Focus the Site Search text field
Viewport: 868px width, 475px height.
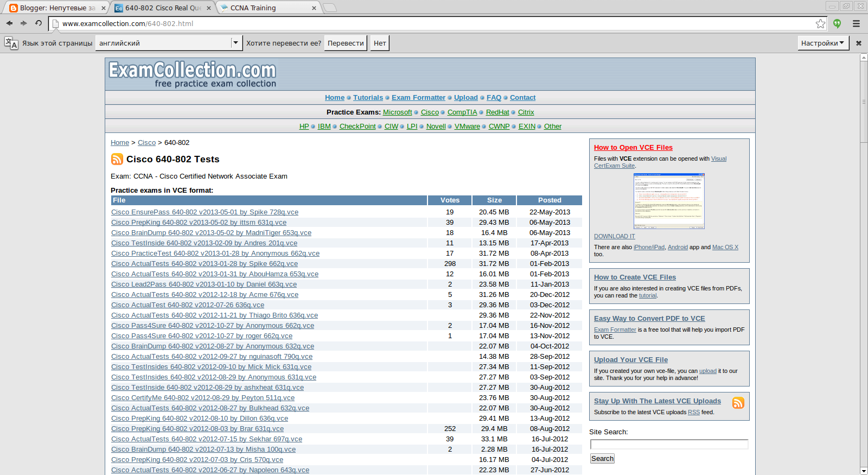669,444
